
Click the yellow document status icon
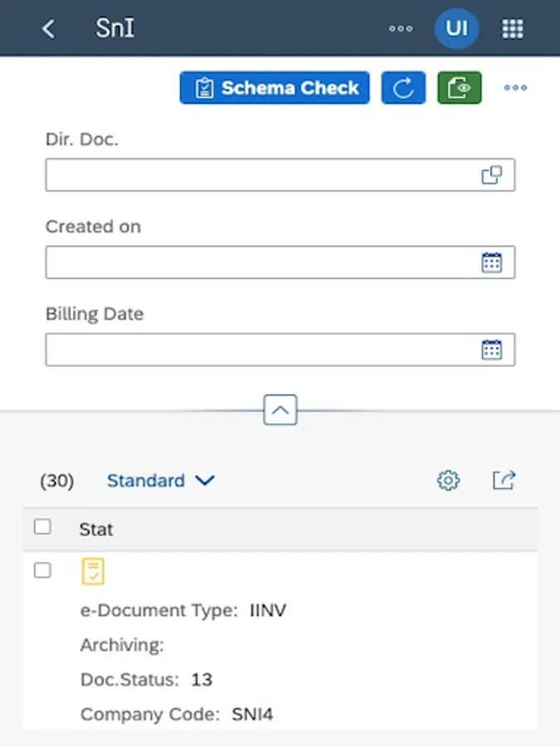tap(93, 571)
